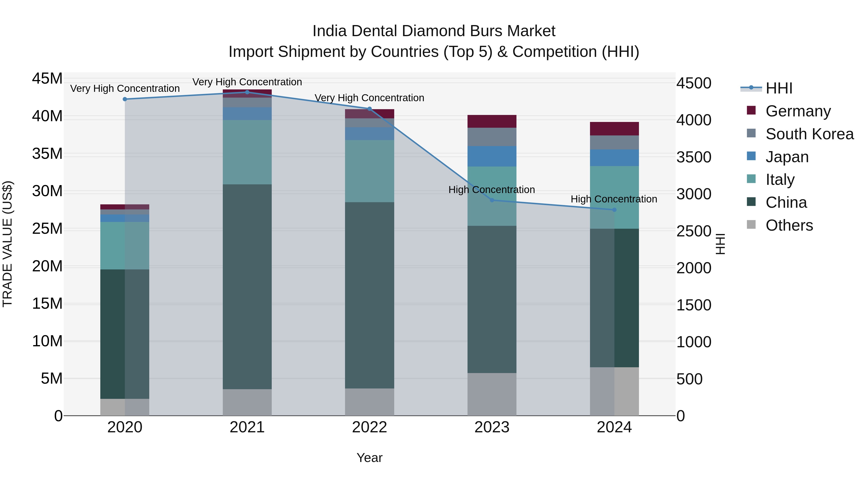This screenshot has height=488, width=868.
Task: Click the South Korea segment of 2023 bar
Action: click(x=492, y=137)
